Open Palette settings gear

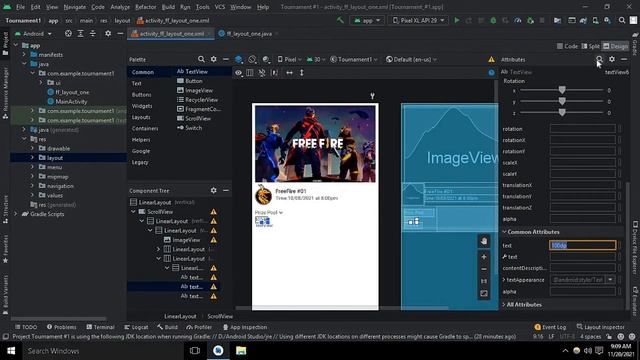coord(213,59)
